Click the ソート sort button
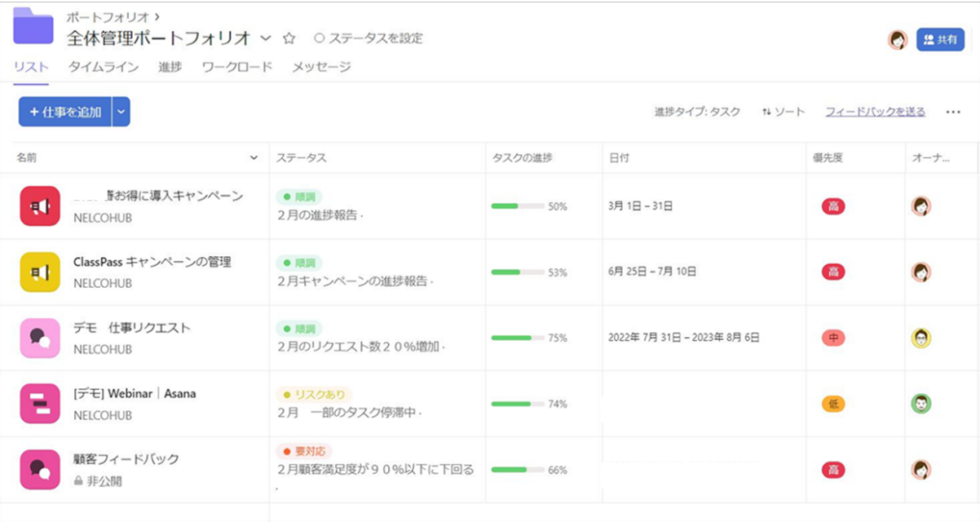 tap(783, 113)
